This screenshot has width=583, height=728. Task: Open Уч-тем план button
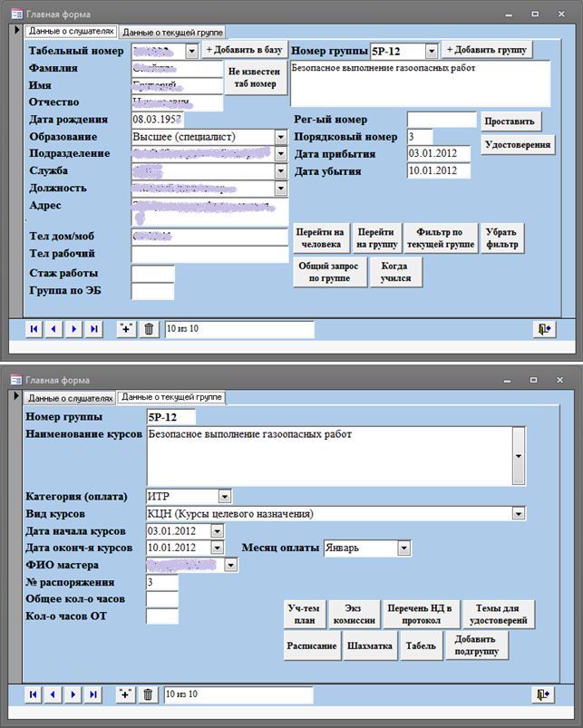click(x=305, y=615)
